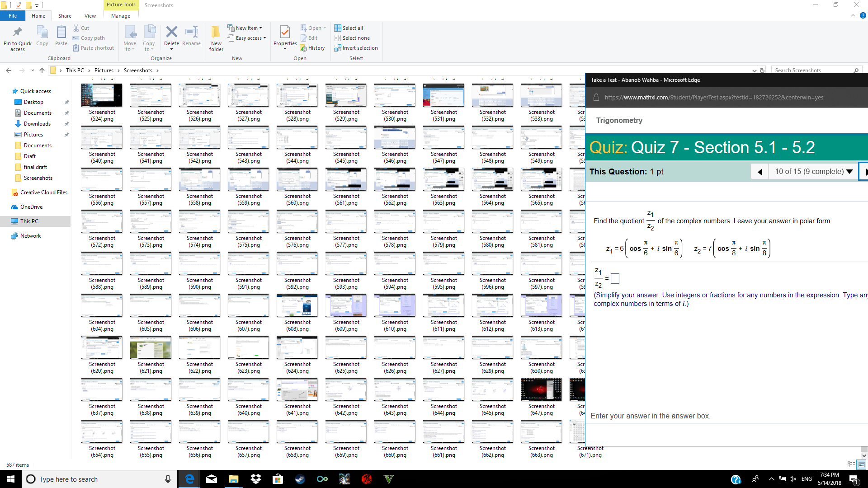
Task: Click the Edit command in Open group
Action: click(x=309, y=38)
